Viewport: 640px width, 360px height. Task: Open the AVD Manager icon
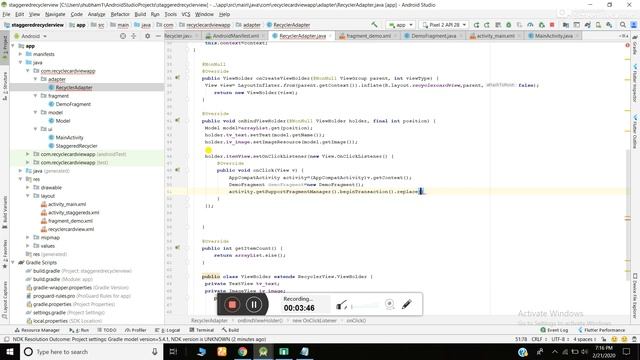pyautogui.click(x=598, y=25)
